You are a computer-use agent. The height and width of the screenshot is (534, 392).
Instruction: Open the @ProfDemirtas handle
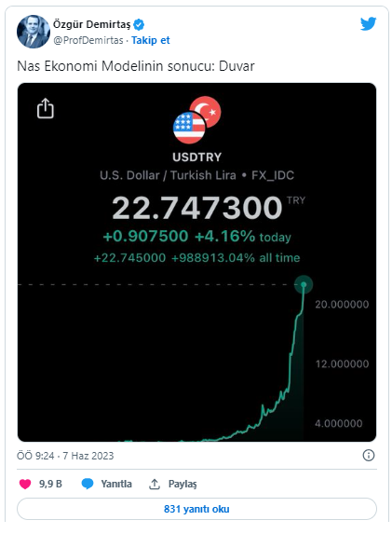click(x=88, y=40)
